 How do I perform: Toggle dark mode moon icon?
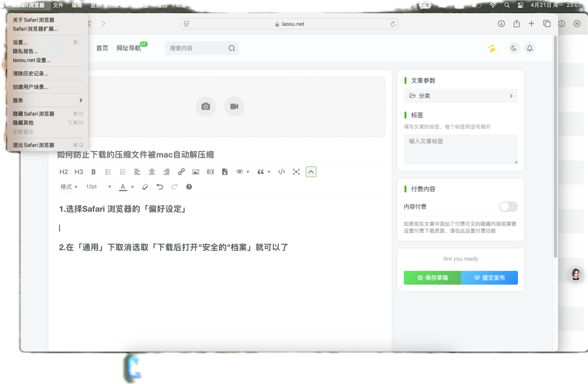click(513, 48)
